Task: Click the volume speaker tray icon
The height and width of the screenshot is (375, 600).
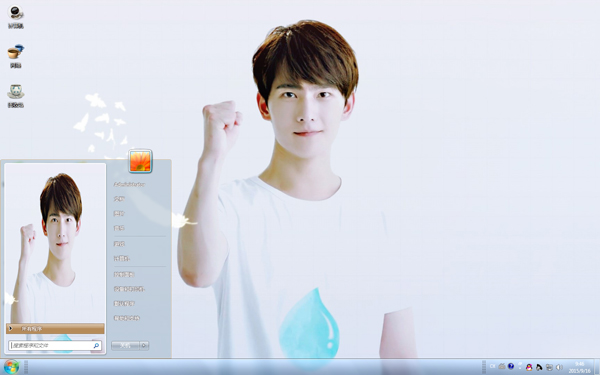Action: [x=559, y=367]
